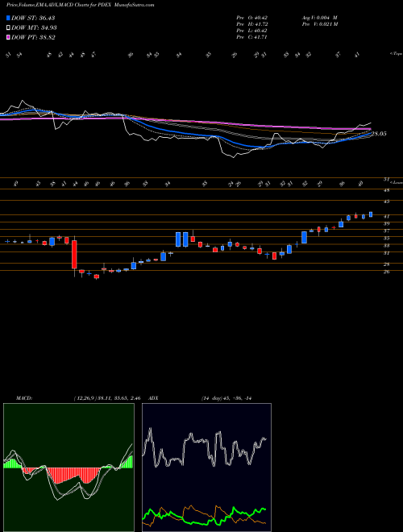Viewport: 403px width, 532px height.
Task: Click the magenta DOW PT legend swatch
Action: click(8, 38)
